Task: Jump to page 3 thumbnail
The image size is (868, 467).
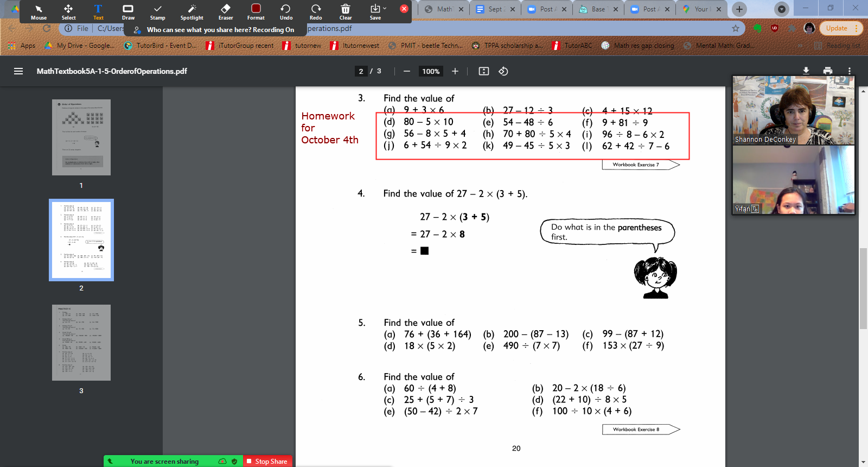Action: tap(81, 343)
